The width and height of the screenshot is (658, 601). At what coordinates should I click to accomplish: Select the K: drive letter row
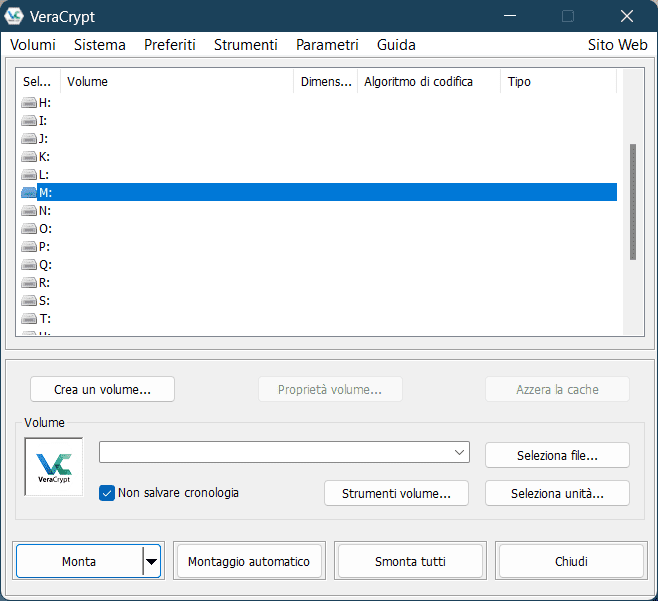click(319, 157)
